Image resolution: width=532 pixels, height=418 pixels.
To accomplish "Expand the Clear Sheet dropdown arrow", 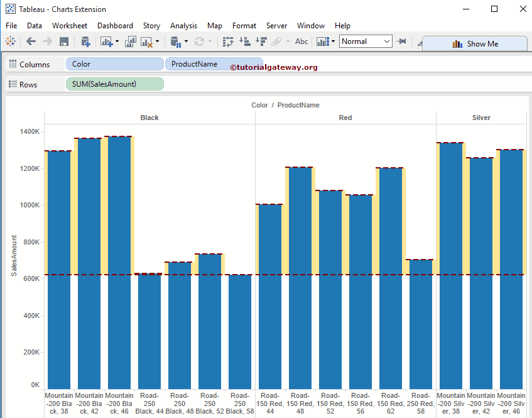I will click(x=157, y=41).
